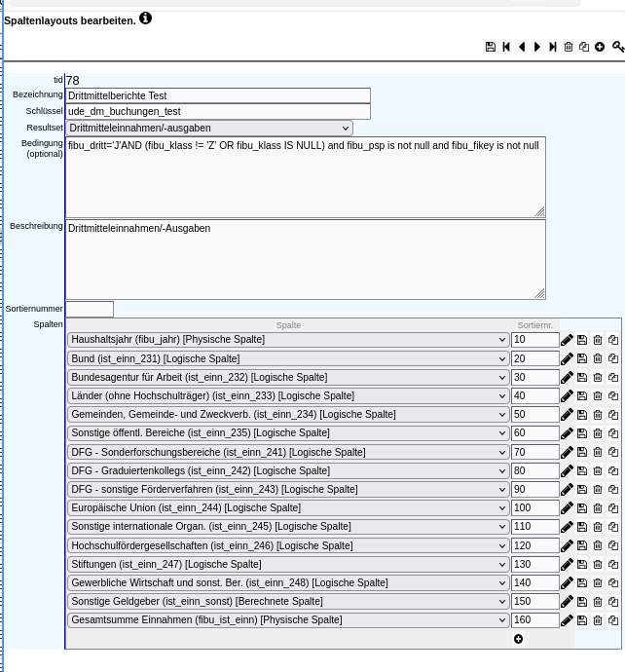The image size is (625, 672).
Task: Click the Sortiernr. field with value 70
Action: click(x=535, y=452)
